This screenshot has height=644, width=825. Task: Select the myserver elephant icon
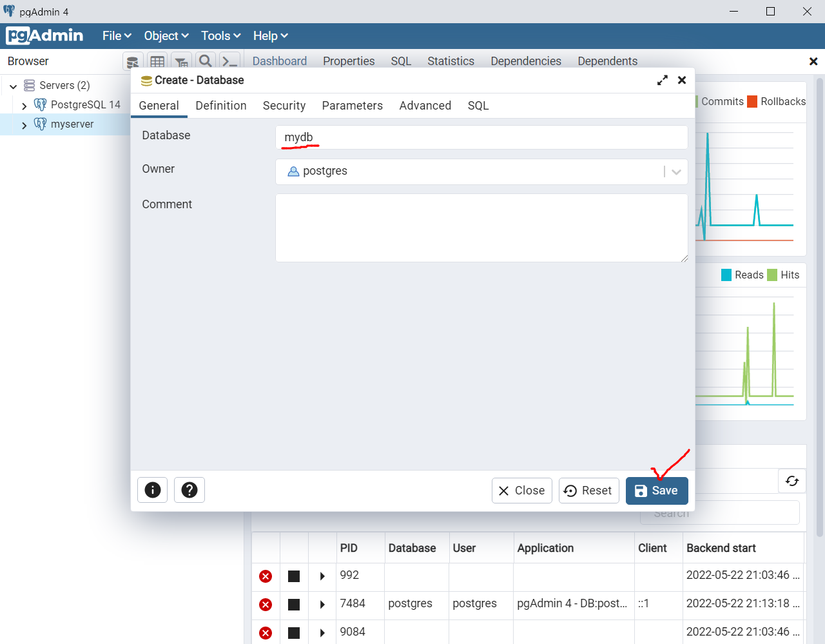pos(40,124)
